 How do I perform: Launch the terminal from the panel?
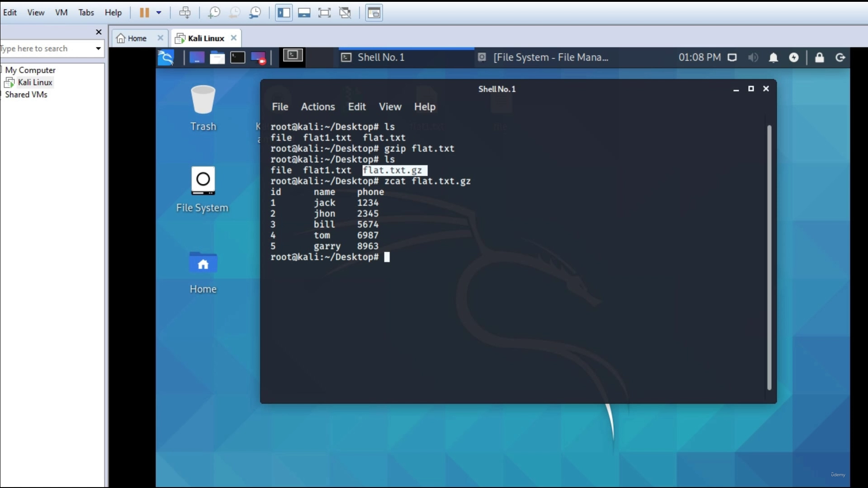238,57
